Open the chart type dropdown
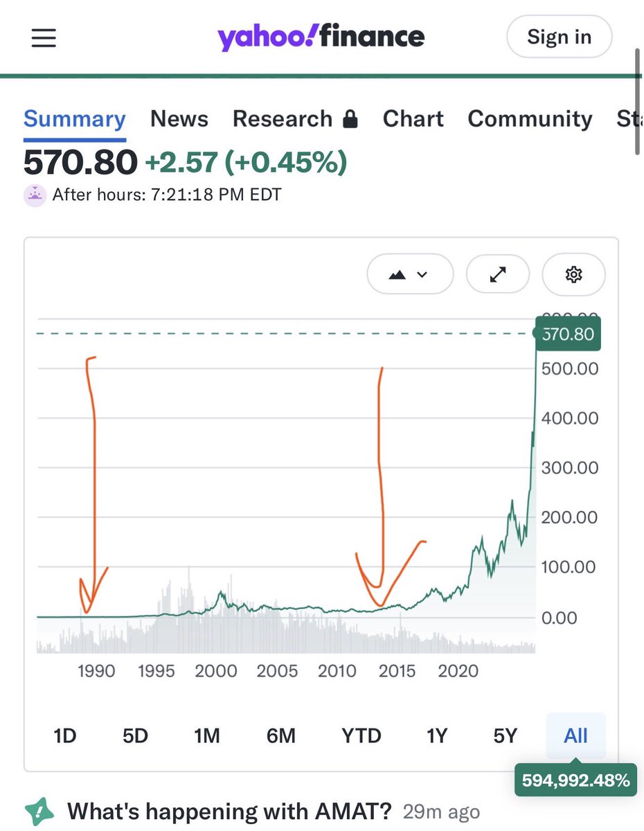644x831 pixels. (410, 275)
